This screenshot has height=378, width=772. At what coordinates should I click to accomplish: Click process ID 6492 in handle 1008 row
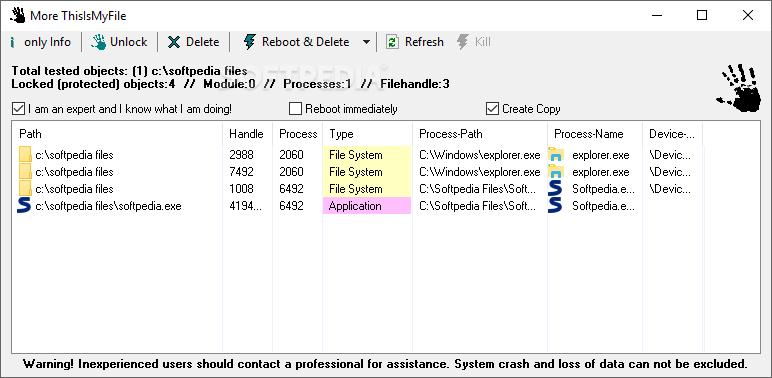tap(291, 189)
